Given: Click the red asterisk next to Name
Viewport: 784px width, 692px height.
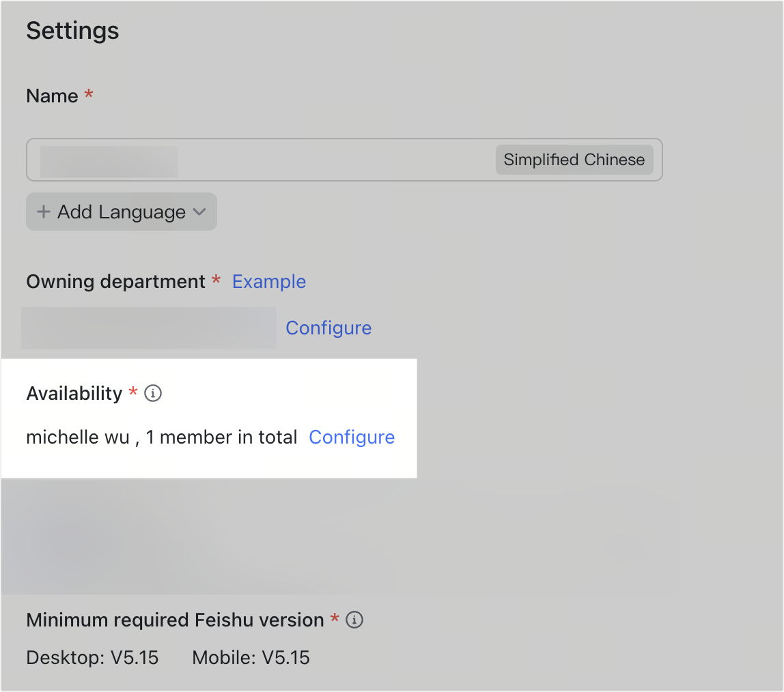Looking at the screenshot, I should tap(88, 91).
